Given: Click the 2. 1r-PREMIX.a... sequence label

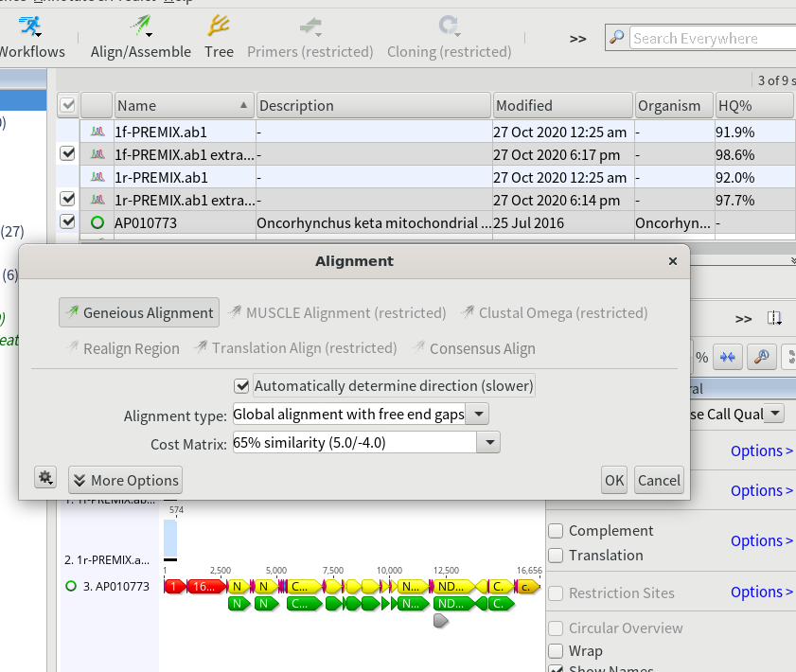Looking at the screenshot, I should coord(107,560).
